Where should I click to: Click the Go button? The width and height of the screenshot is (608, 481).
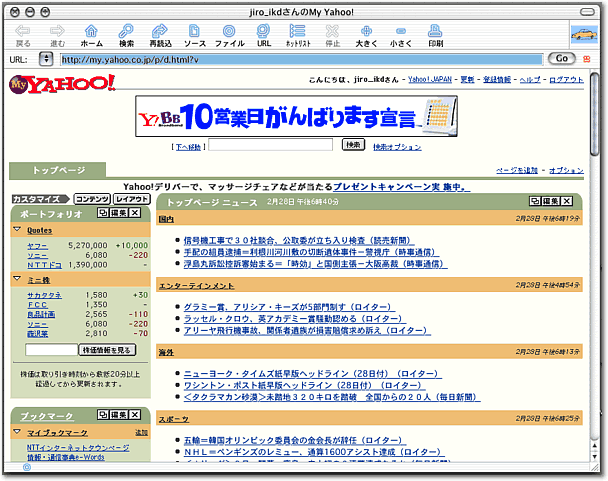(562, 59)
